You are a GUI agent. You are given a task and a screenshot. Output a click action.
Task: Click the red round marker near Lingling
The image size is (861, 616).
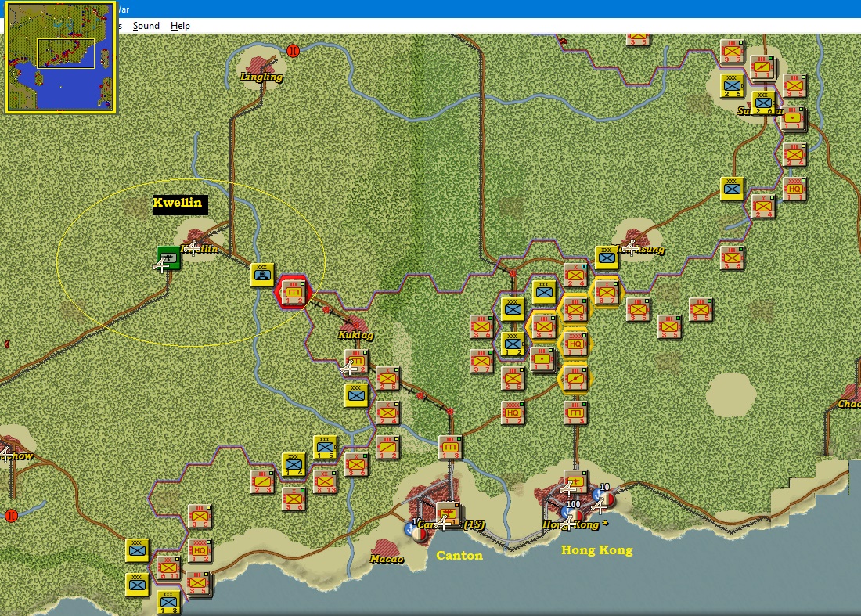coord(294,51)
